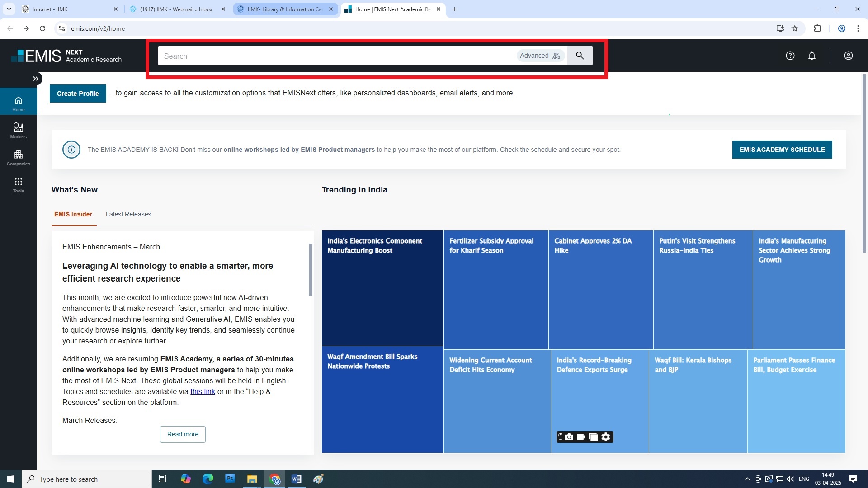Toggle the Advanced search option

click(x=540, y=56)
